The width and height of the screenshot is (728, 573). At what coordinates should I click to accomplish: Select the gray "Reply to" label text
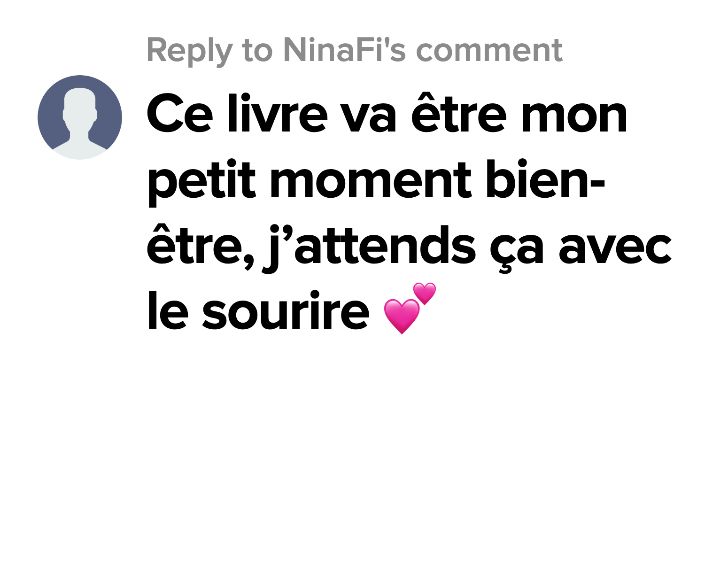(209, 50)
